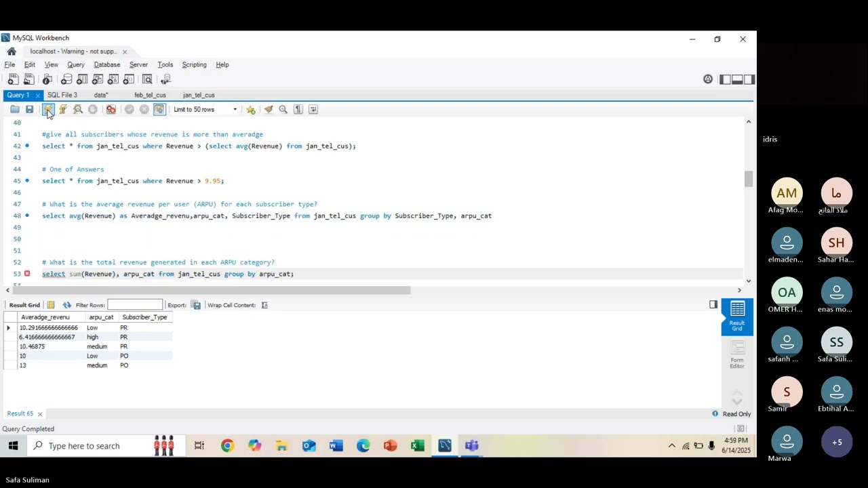The image size is (868, 488).
Task: Open the schema inspector info icon
Action: click(x=47, y=79)
